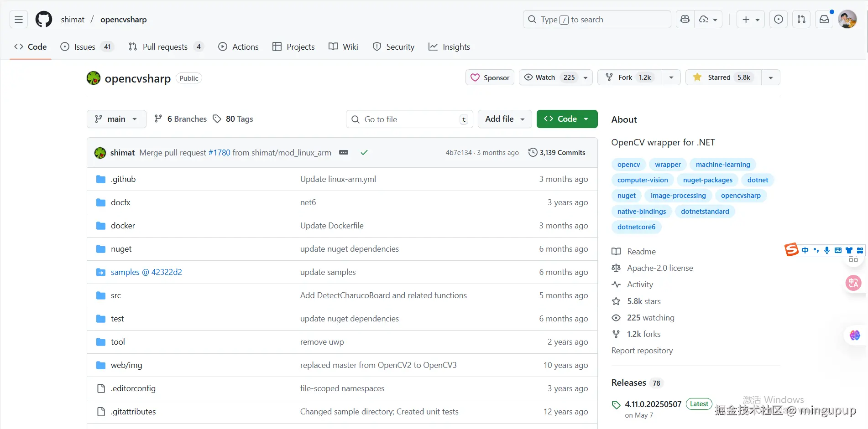
Task: Open the 3,139 Commits history
Action: pyautogui.click(x=557, y=152)
